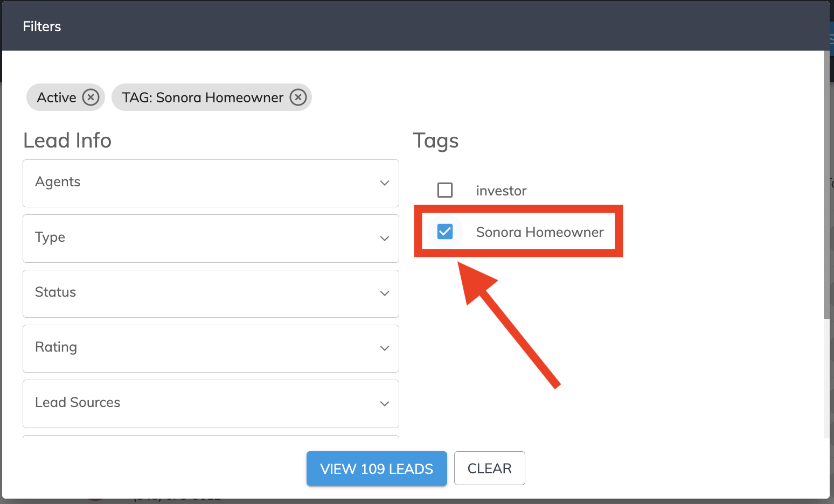Remove the TAG: Sonora Homeowner chip
The image size is (834, 504).
click(x=298, y=97)
